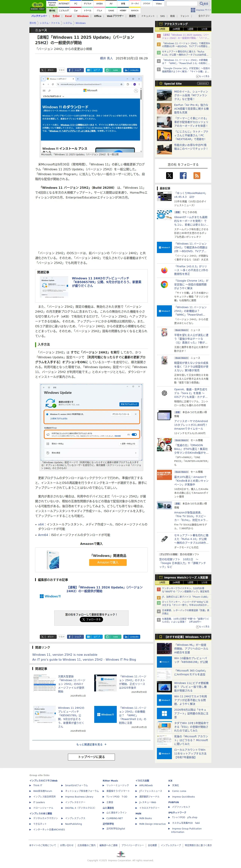Viewport: 241px width, 868px height.
Task: Click the search magnifier 検索 button
Action: [x=204, y=4]
